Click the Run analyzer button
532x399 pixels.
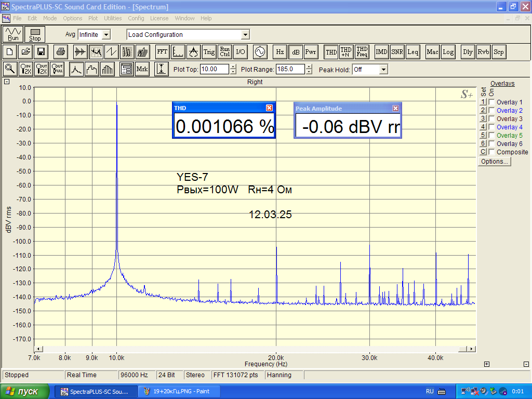pos(14,34)
